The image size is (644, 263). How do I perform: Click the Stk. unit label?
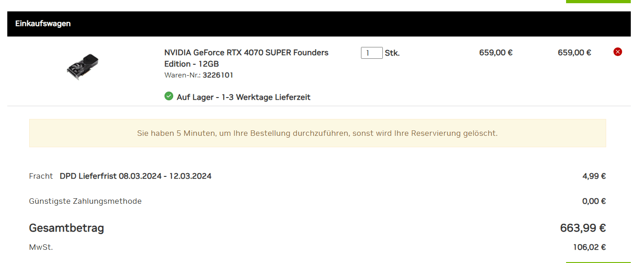click(392, 53)
